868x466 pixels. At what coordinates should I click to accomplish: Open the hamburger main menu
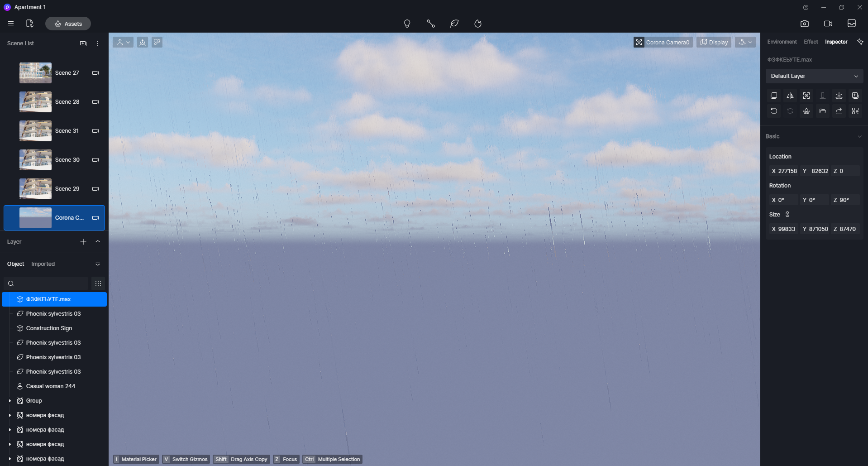11,24
